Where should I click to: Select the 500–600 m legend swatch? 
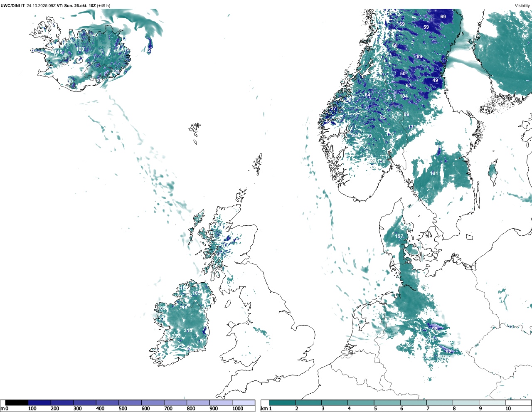tap(130, 403)
